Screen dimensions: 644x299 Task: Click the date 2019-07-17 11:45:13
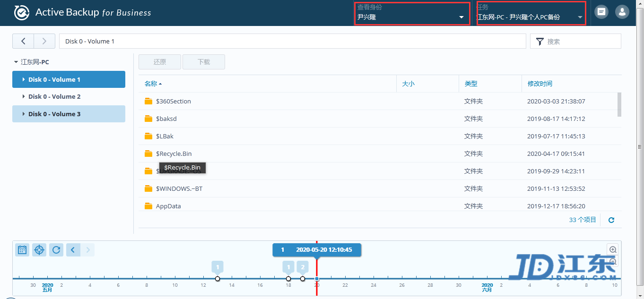pyautogui.click(x=556, y=136)
